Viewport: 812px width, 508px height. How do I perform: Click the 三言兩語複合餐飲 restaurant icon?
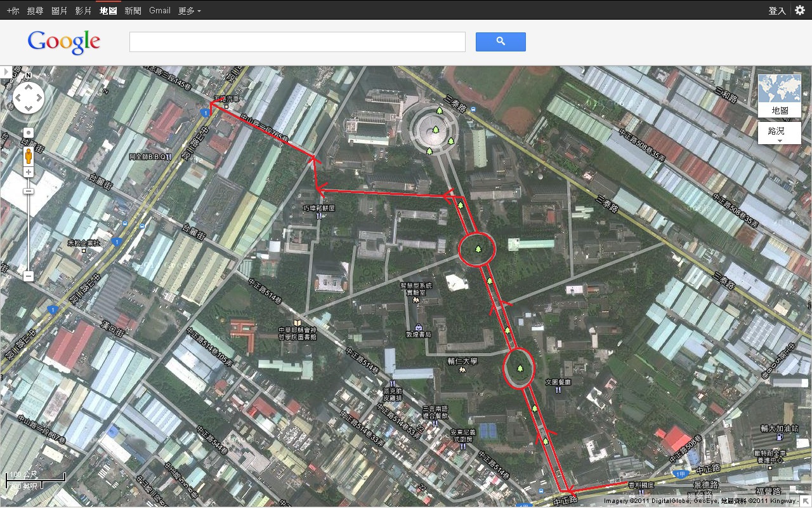(x=436, y=424)
